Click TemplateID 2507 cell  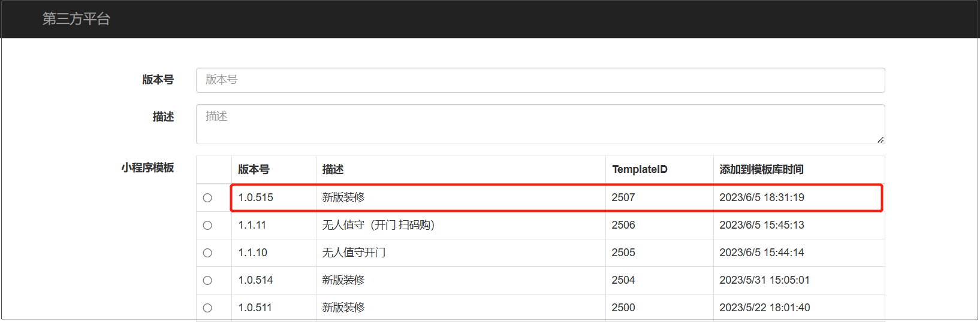click(659, 198)
